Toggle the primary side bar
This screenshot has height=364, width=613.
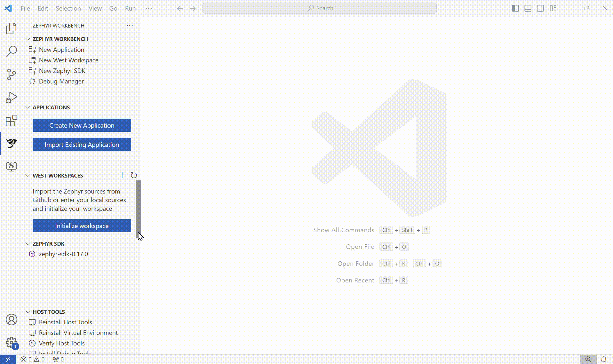(515, 8)
